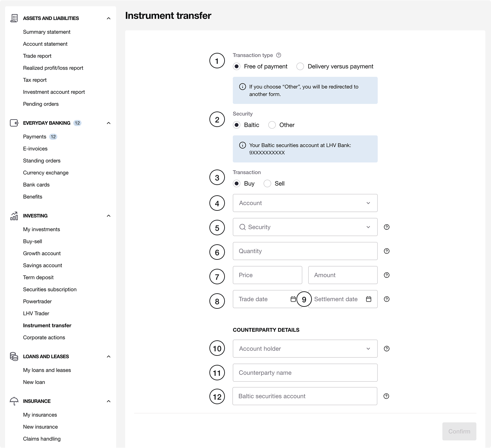Open Summary statement from sidebar
The height and width of the screenshot is (448, 491).
[x=47, y=32]
